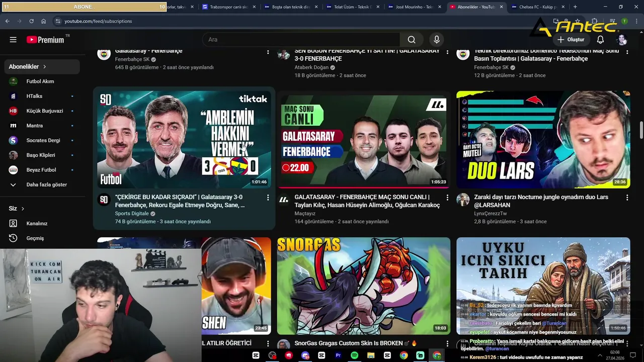Open the Socrates Dergi subscription
This screenshot has height=362, width=644.
(42, 140)
